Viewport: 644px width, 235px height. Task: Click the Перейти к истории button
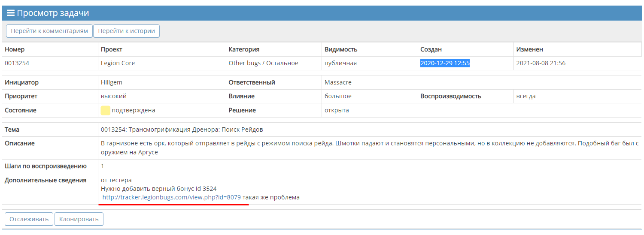point(126,31)
